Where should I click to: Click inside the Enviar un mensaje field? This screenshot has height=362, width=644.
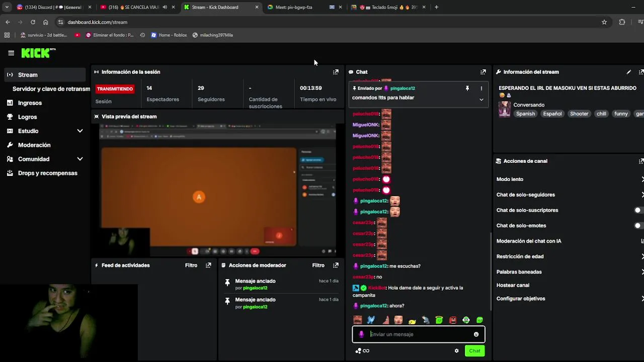tap(419, 334)
